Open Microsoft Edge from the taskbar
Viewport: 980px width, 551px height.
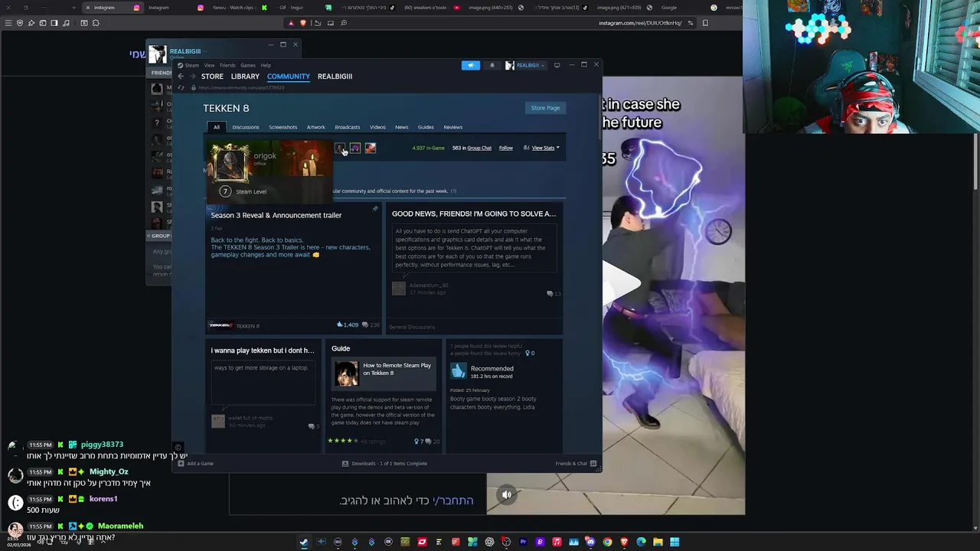pyautogui.click(x=641, y=542)
